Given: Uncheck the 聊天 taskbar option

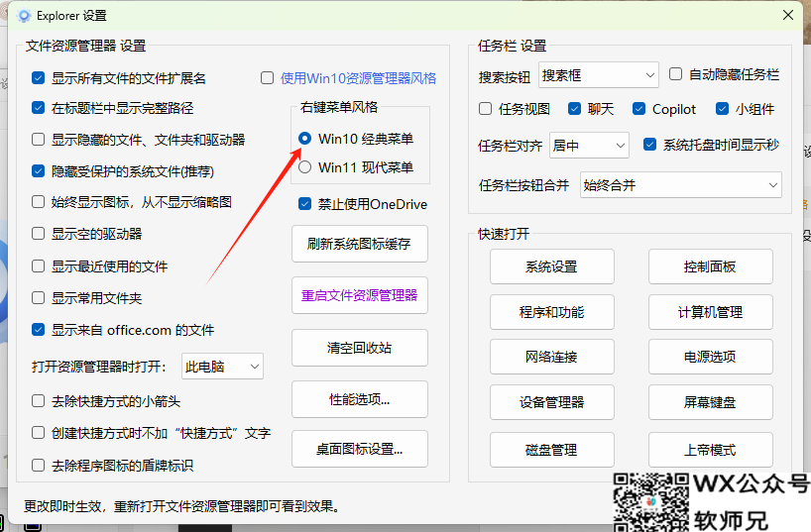Looking at the screenshot, I should point(574,109).
